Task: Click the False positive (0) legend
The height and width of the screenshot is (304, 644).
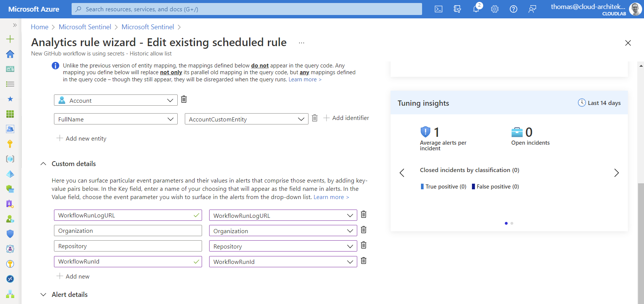Action: pyautogui.click(x=495, y=187)
